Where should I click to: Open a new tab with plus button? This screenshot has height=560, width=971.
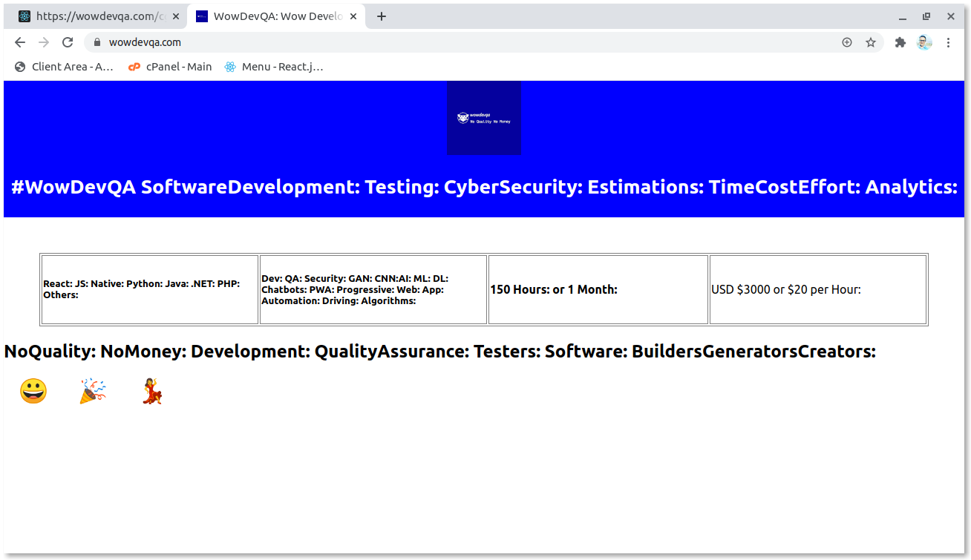[x=382, y=16]
